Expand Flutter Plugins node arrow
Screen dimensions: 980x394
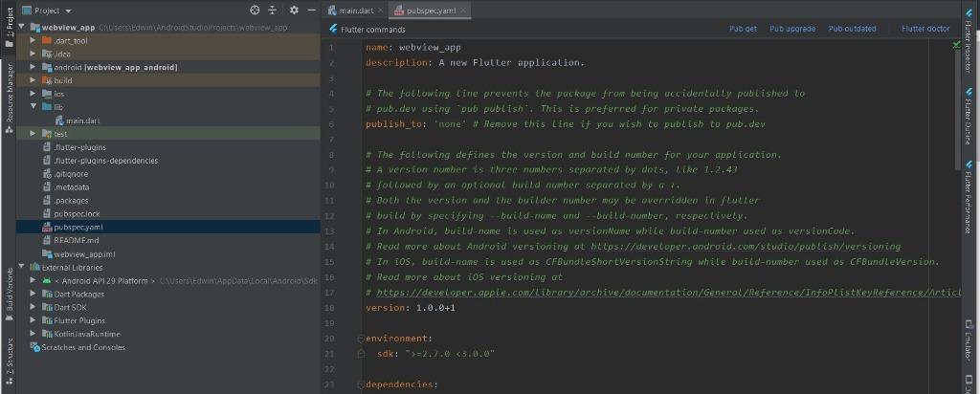click(33, 320)
